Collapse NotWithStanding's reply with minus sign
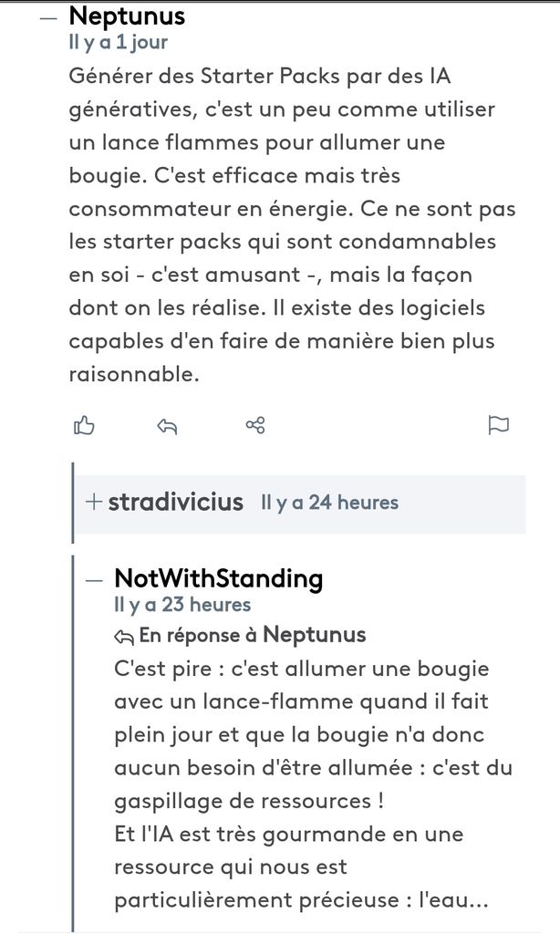This screenshot has width=560, height=934. pos(94,579)
